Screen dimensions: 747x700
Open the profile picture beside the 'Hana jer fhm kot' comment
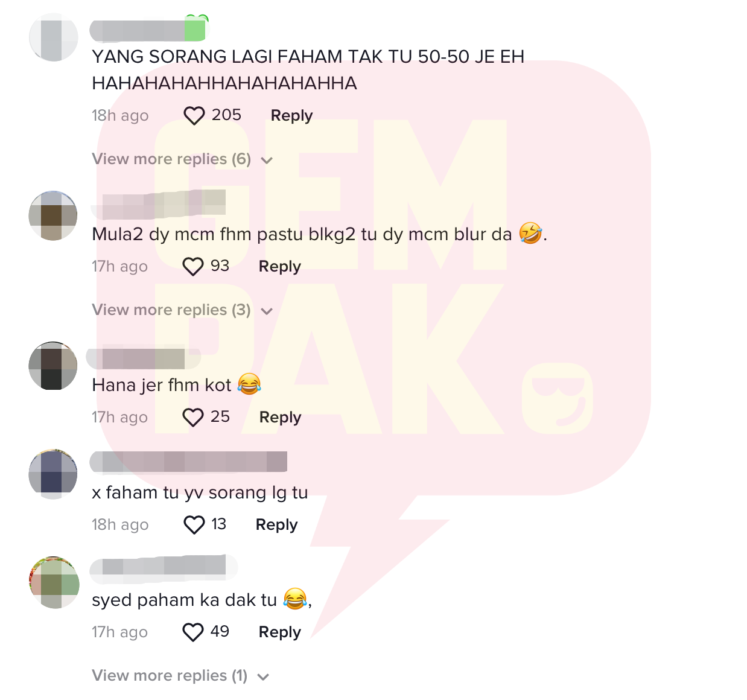coord(53,366)
